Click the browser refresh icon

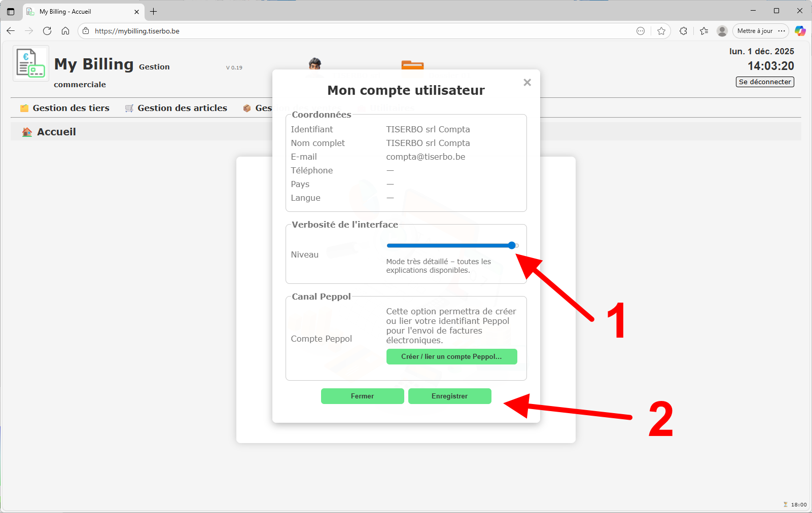[x=47, y=31]
